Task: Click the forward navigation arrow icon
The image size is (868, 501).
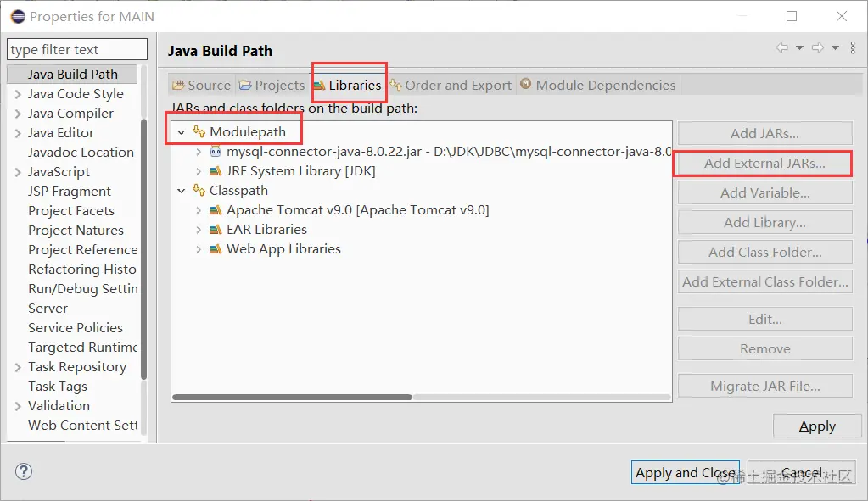Action: 817,48
